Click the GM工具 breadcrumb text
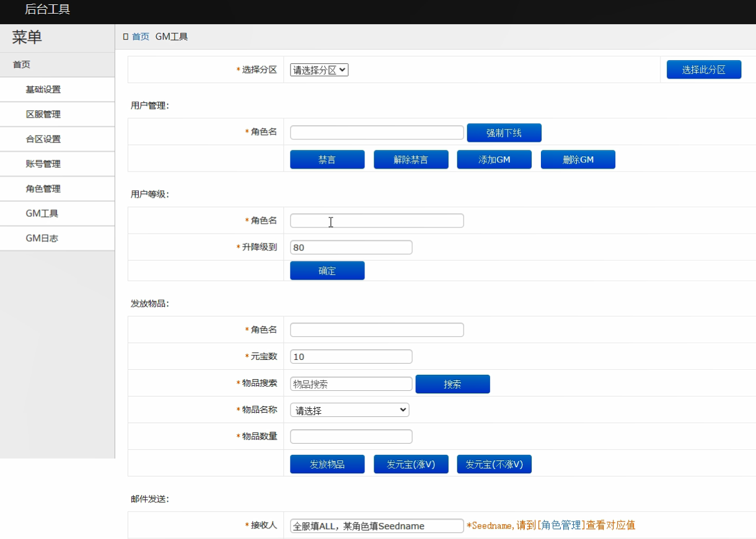Image resolution: width=756 pixels, height=539 pixels. (x=172, y=37)
